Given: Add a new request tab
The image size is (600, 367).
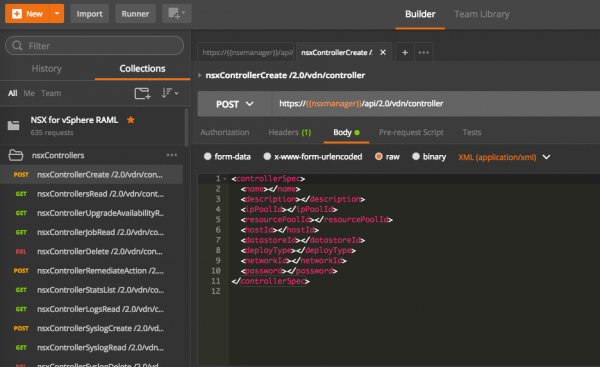Looking at the screenshot, I should click(405, 52).
